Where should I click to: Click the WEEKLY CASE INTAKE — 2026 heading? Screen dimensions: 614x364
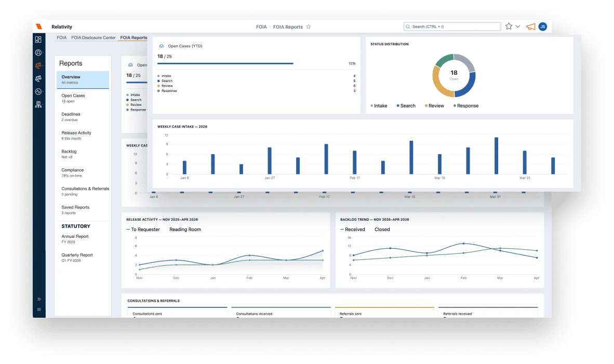click(182, 127)
